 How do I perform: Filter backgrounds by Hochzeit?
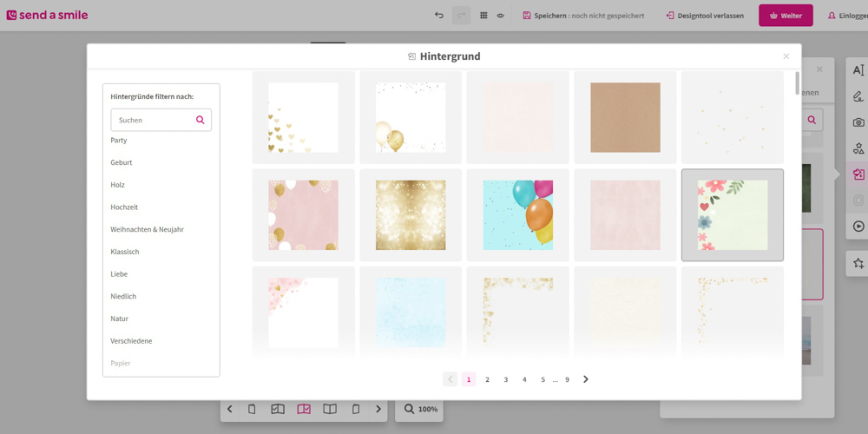pos(124,207)
